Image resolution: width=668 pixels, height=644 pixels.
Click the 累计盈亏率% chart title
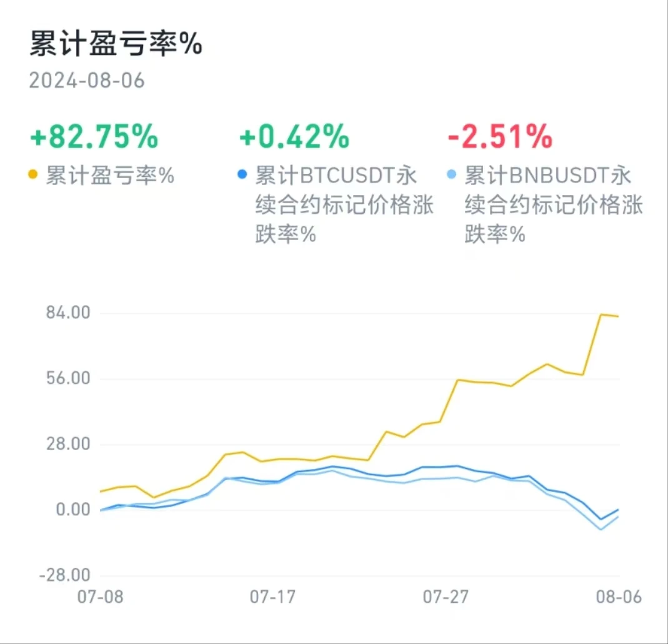click(x=116, y=44)
